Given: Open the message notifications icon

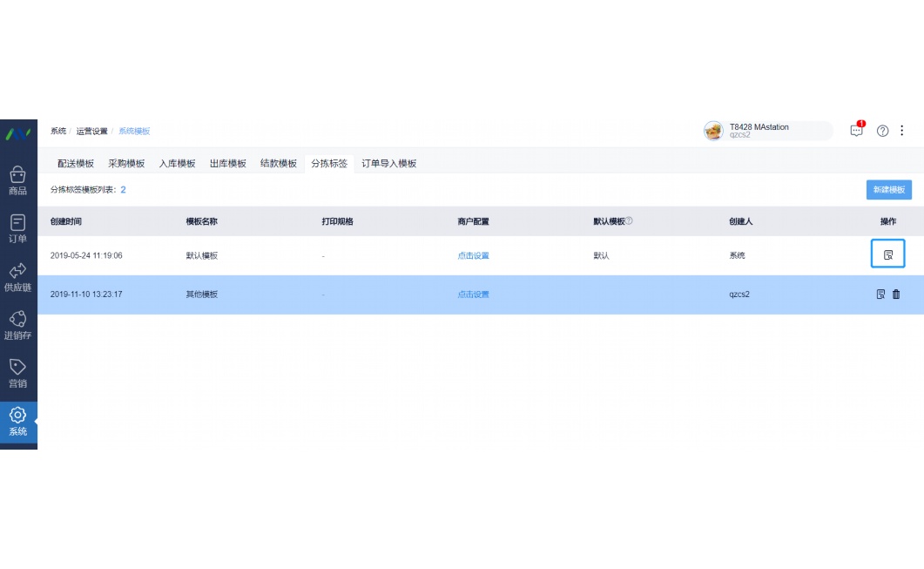Looking at the screenshot, I should pos(857,131).
